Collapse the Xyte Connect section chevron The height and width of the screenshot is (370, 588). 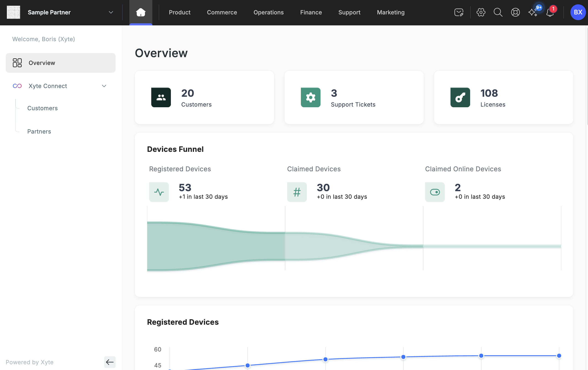pos(104,86)
